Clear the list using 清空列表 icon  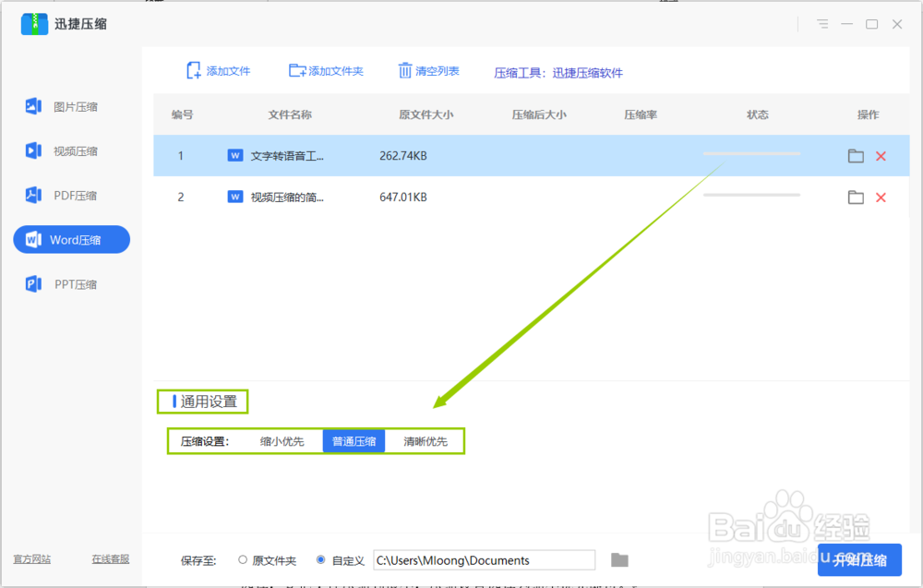pos(427,70)
